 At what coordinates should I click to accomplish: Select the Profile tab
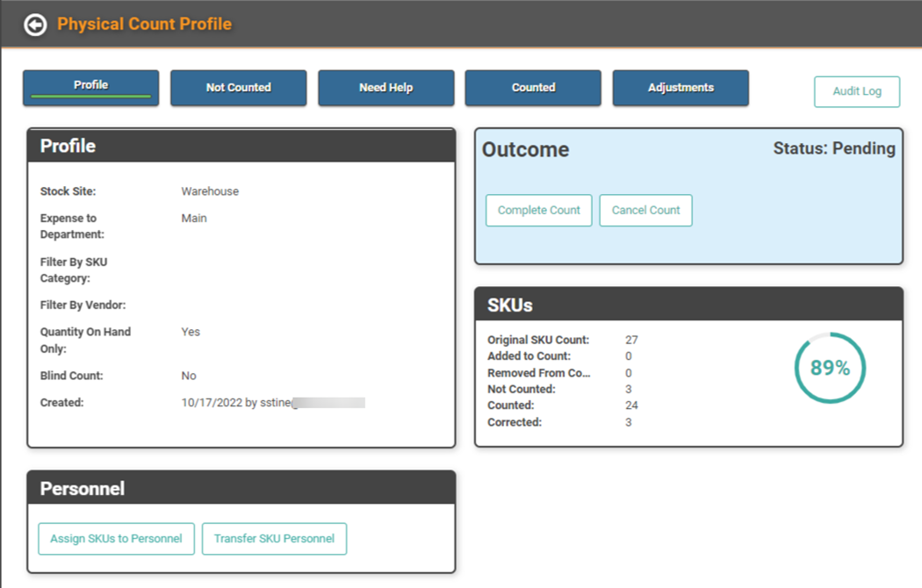point(91,88)
